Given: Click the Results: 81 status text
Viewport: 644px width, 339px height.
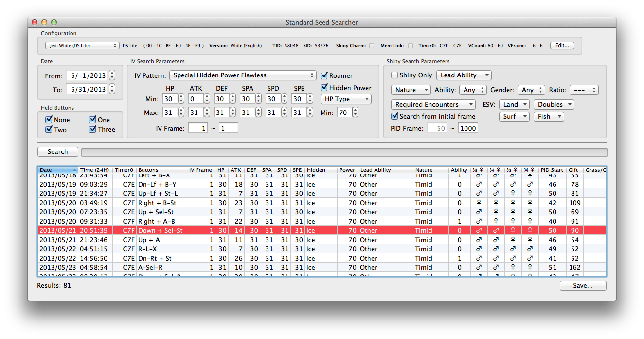Looking at the screenshot, I should point(54,285).
